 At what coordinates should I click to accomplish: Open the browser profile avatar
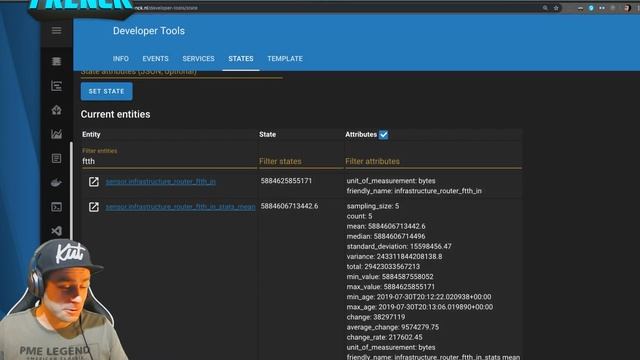(x=627, y=8)
